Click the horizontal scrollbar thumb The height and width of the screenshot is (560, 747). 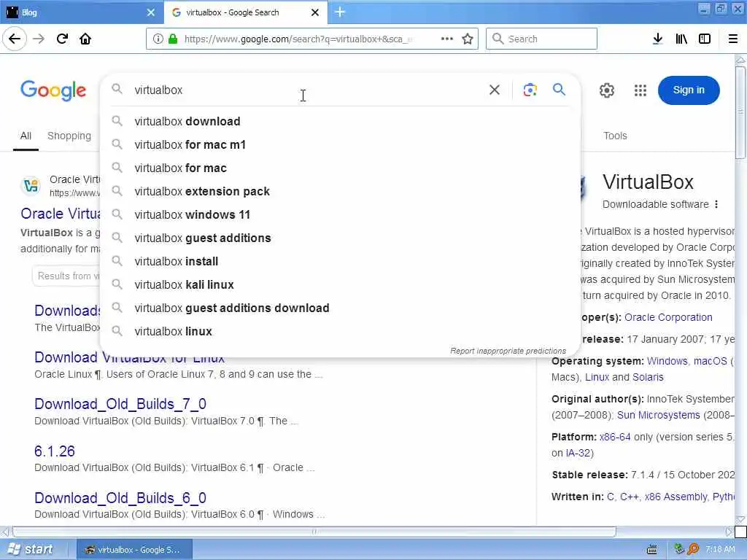(314, 532)
